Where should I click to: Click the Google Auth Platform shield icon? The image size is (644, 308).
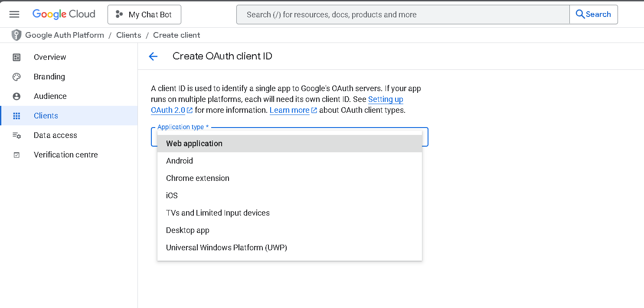tap(16, 35)
